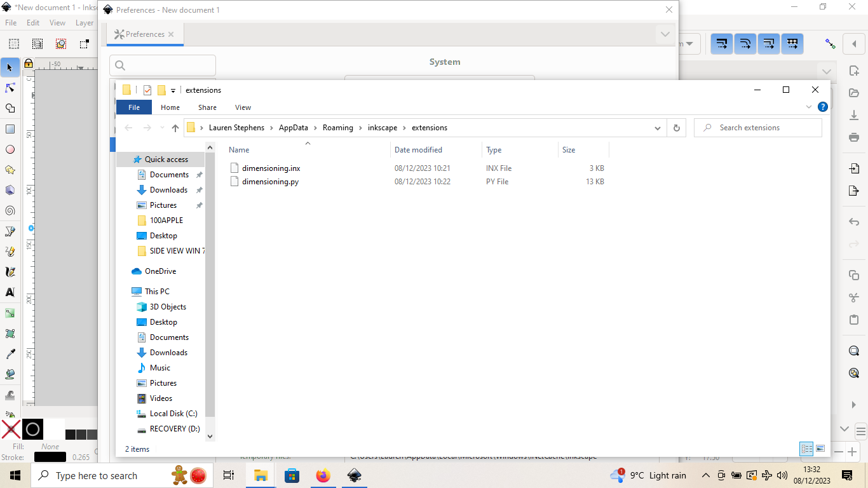Toggle scale stroke width with object
Screen dimensions: 868x488
point(722,44)
